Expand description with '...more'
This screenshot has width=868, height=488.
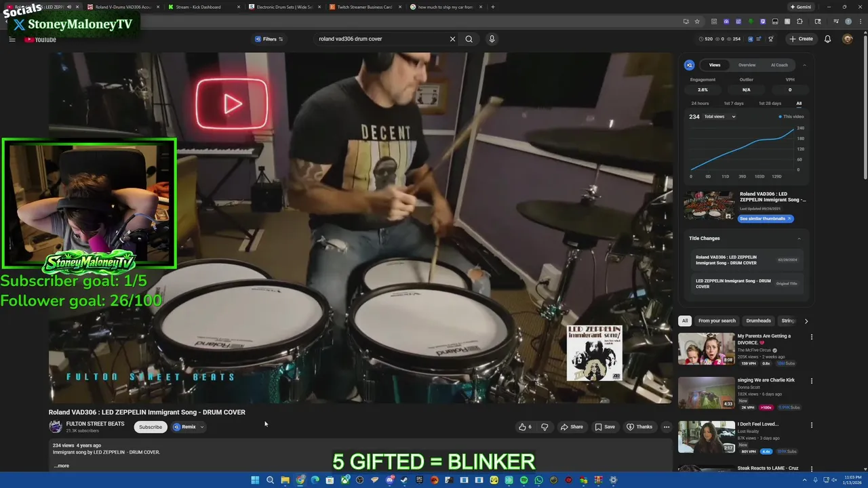(x=61, y=466)
